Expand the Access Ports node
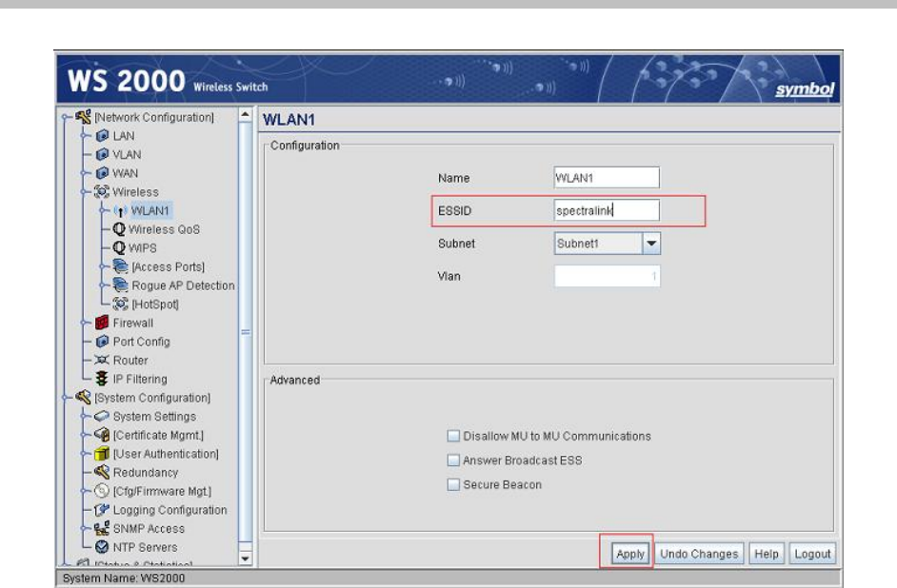Screen dimensions: 897x588 pos(103,266)
